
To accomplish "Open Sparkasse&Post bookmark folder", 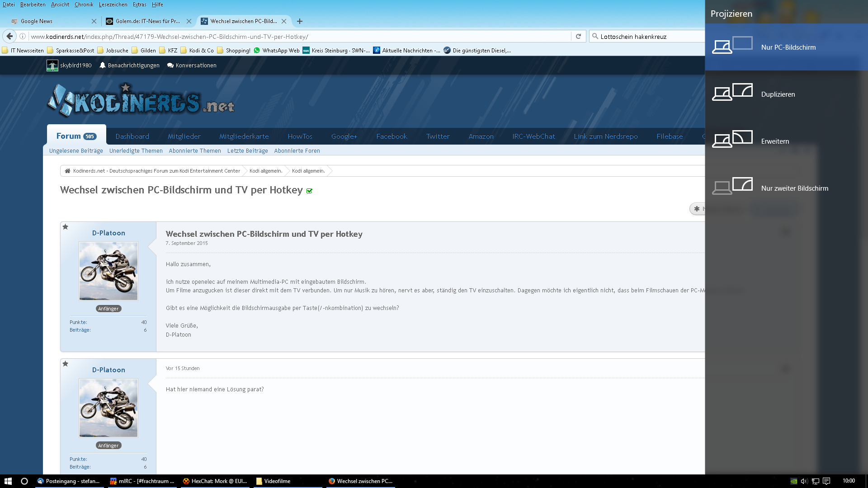I will (71, 50).
